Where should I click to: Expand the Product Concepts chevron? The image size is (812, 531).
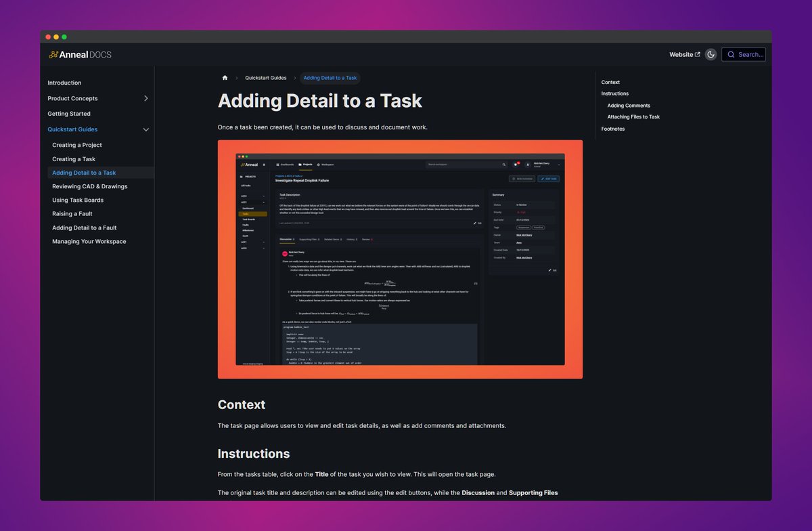pyautogui.click(x=146, y=98)
